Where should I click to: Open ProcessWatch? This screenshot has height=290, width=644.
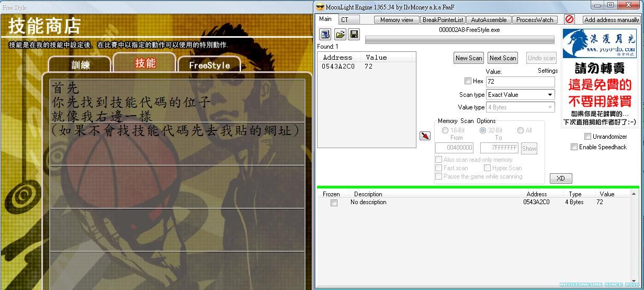534,20
